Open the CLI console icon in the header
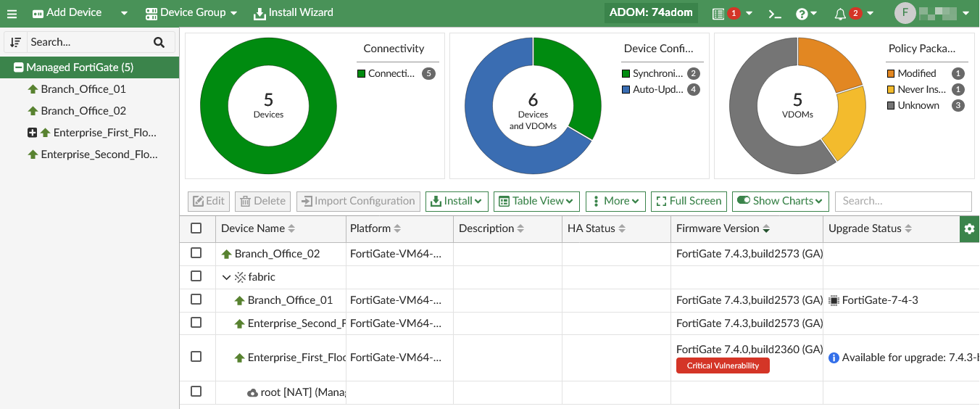The height and width of the screenshot is (409, 980). coord(775,13)
